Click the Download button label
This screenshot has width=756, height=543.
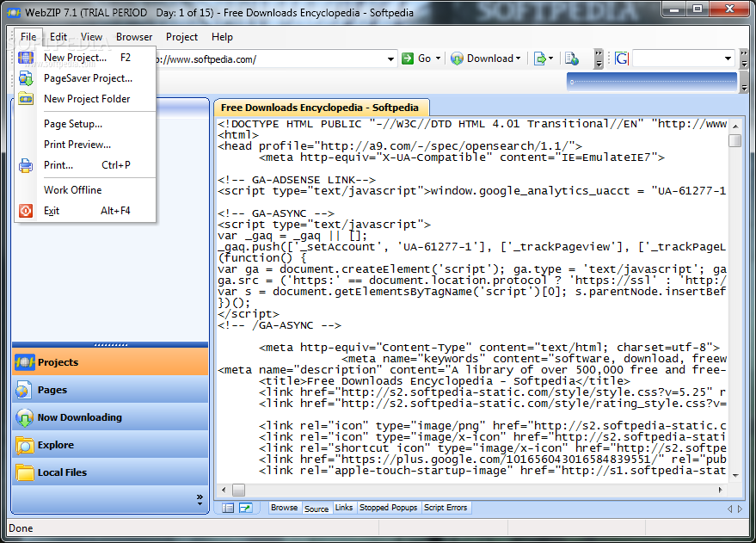click(x=490, y=59)
